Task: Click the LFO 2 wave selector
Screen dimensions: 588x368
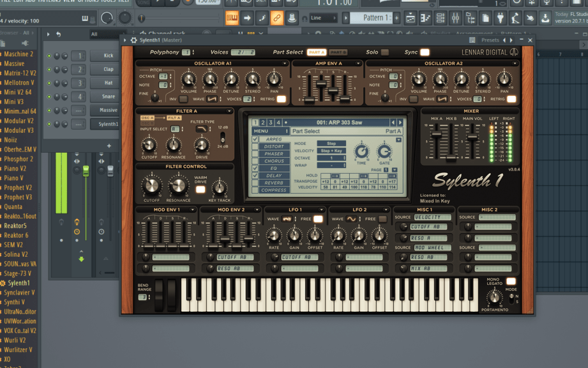Action: (x=351, y=218)
